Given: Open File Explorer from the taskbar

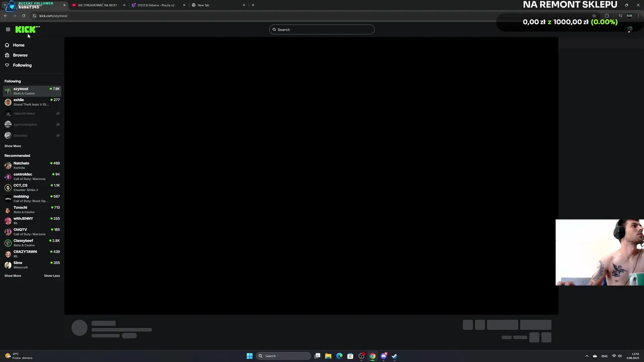Looking at the screenshot, I should [328, 356].
